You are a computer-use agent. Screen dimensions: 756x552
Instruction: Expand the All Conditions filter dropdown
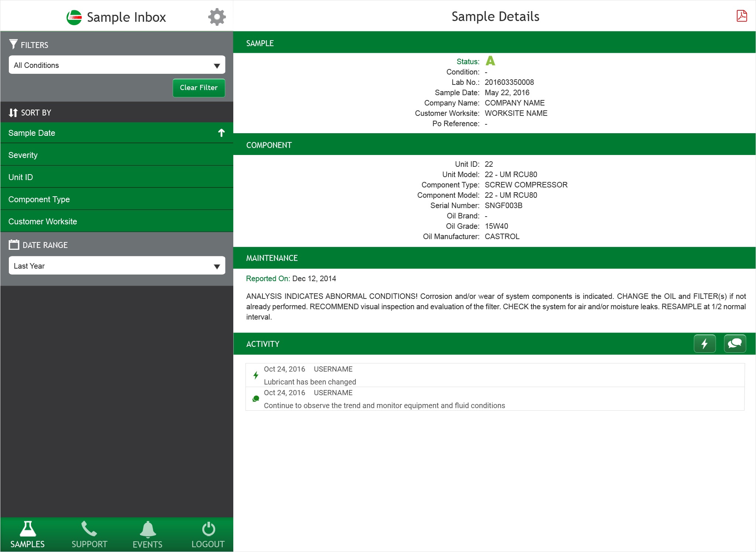pyautogui.click(x=117, y=65)
